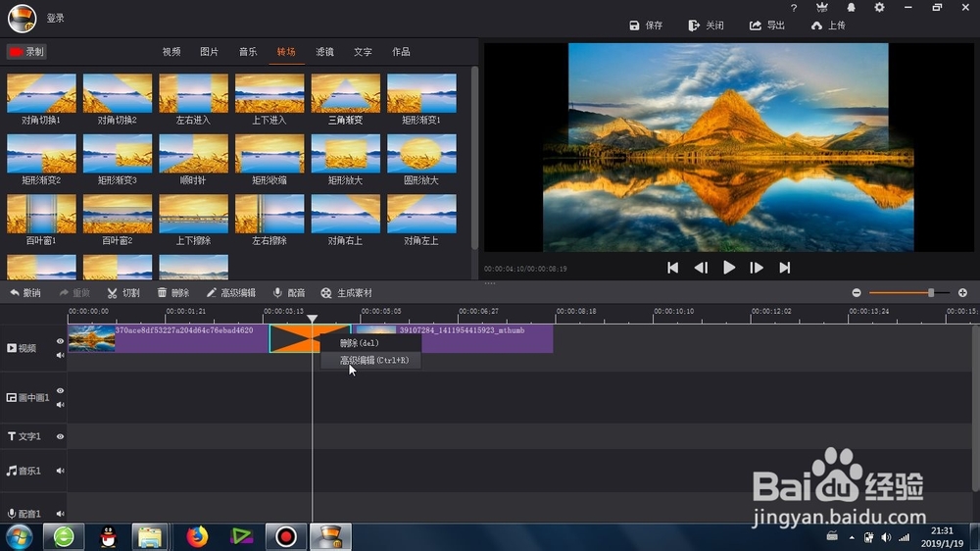This screenshot has height=551, width=980.
Task: Choose the 圆形放大 transition
Action: click(421, 153)
